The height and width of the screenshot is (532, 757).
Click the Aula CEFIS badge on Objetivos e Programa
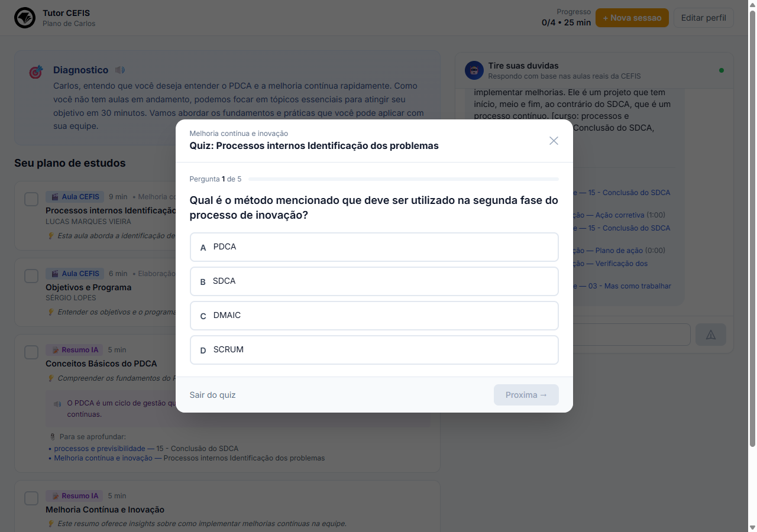pos(75,274)
